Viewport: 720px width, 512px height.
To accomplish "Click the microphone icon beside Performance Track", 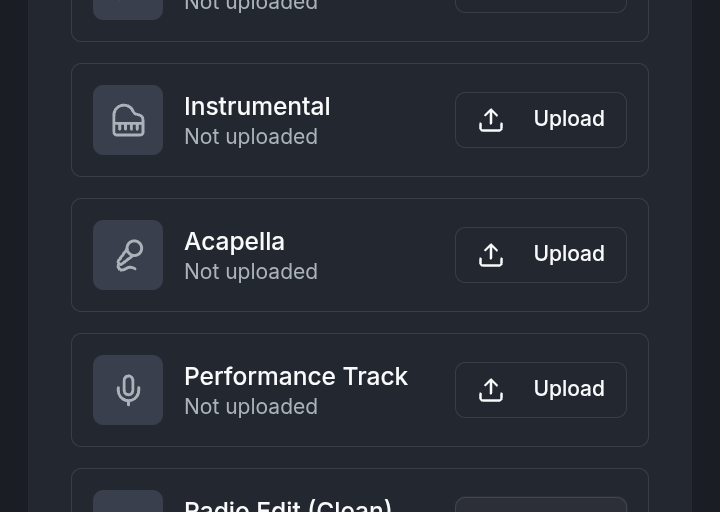I will click(x=128, y=390).
